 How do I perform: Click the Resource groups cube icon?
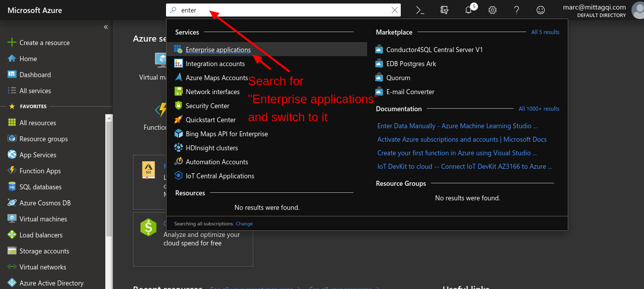12,139
